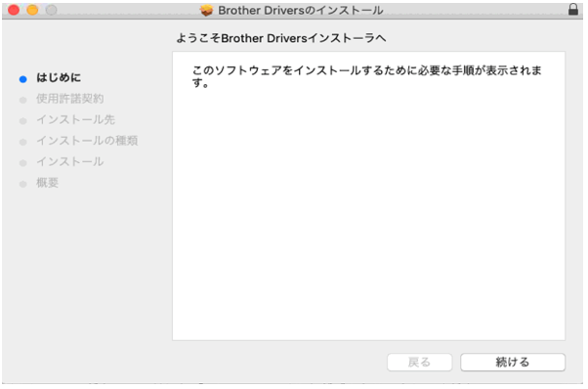Click the window title Brother Driversのインストール

[301, 10]
